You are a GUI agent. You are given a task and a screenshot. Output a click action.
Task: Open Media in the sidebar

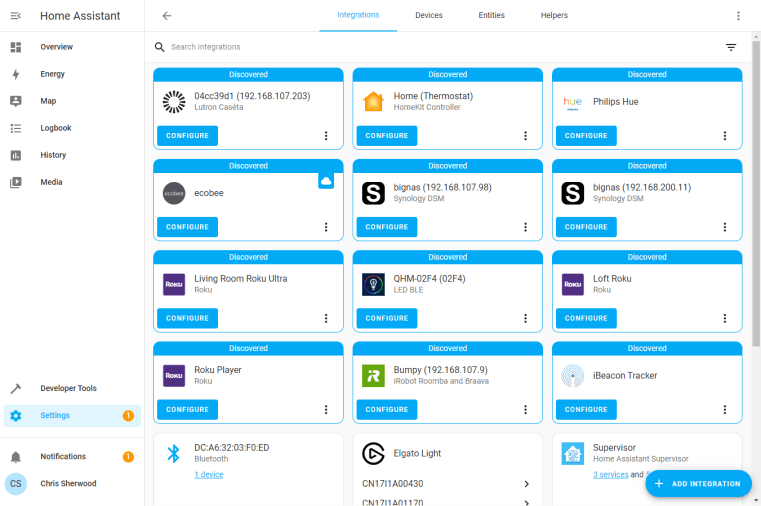(x=72, y=182)
